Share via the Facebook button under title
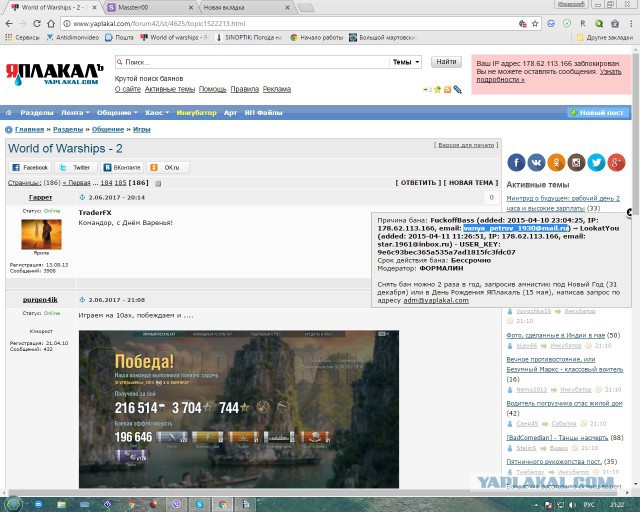640x512 pixels. [x=30, y=167]
